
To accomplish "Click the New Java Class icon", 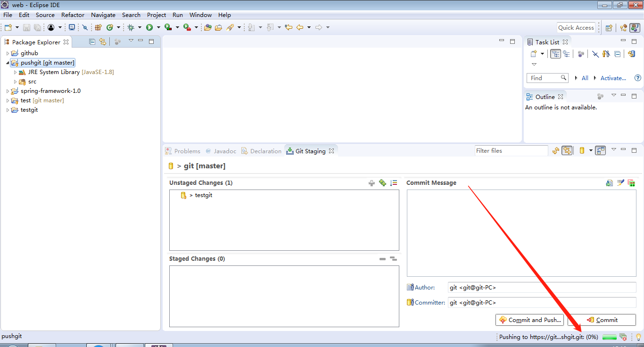I will (x=110, y=27).
